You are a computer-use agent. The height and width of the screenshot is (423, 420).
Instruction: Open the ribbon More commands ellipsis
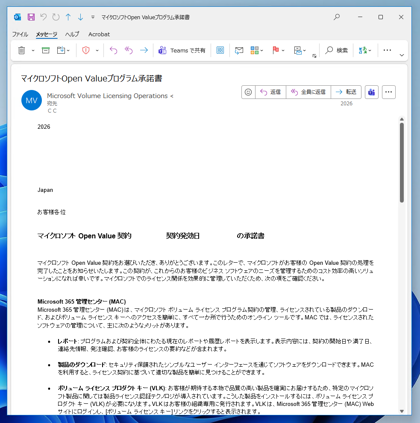387,50
